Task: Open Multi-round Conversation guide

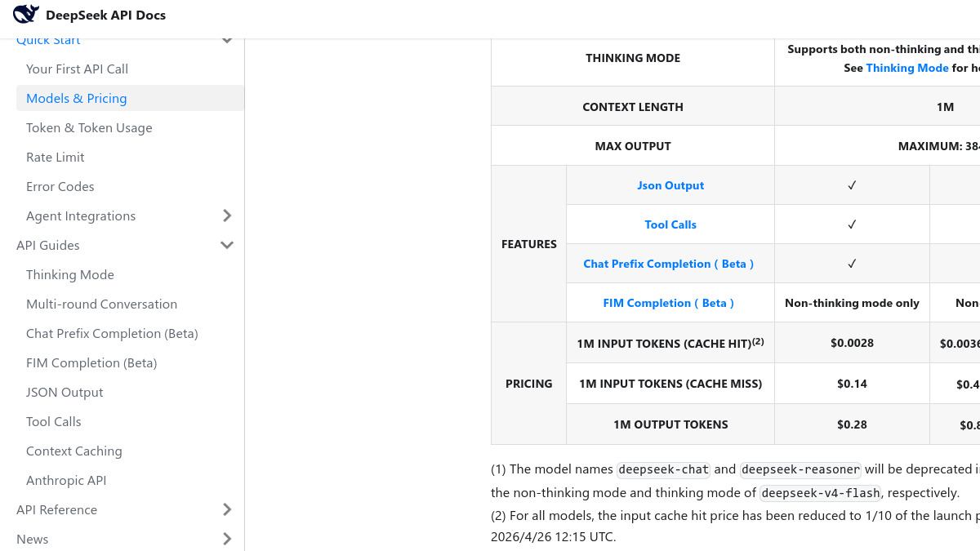Action: click(x=101, y=304)
